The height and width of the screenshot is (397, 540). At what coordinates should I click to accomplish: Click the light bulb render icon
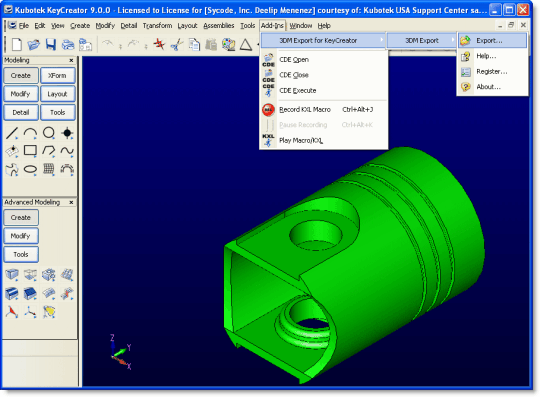pyautogui.click(x=49, y=312)
